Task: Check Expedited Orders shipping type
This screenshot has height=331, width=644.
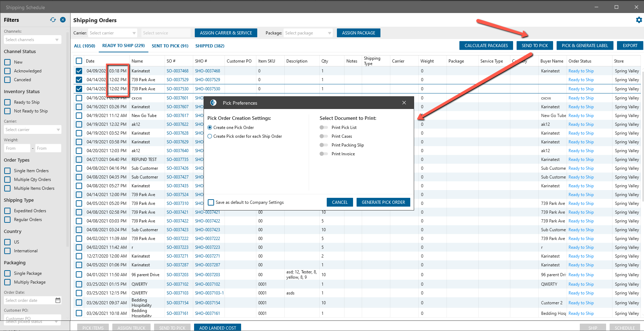Action: point(7,211)
